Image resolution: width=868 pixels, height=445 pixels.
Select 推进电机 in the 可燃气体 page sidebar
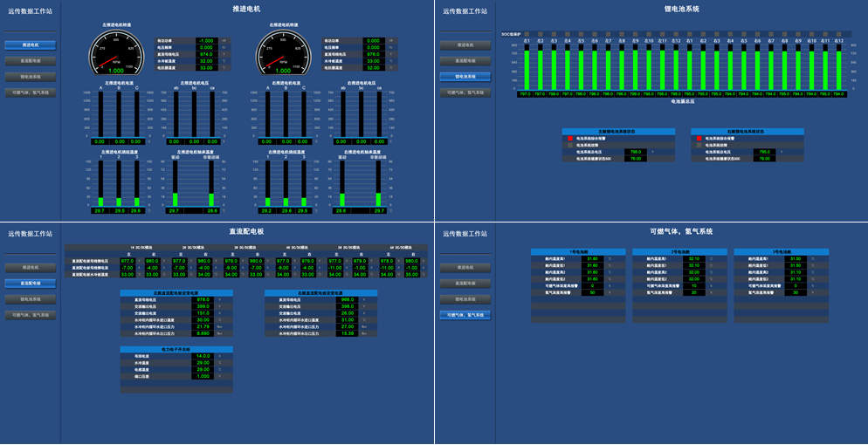465,268
